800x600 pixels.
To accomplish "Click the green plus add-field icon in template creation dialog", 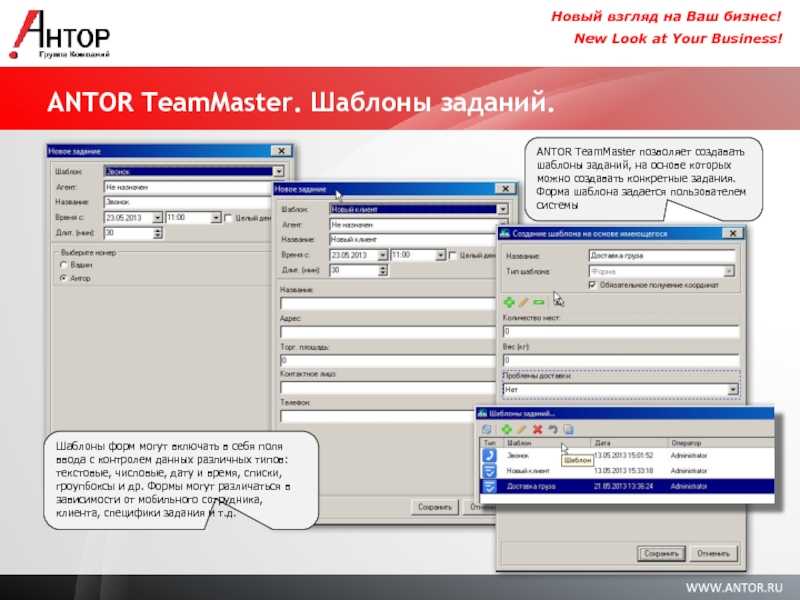I will tap(509, 302).
